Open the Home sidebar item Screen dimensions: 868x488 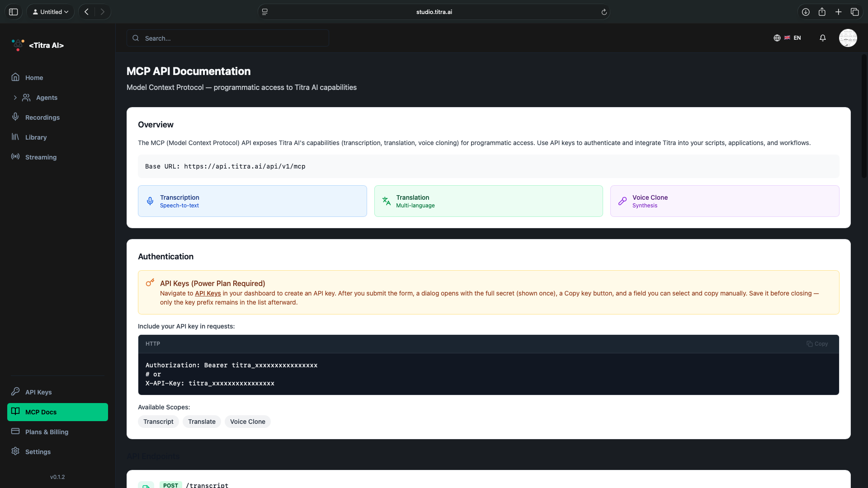[x=57, y=78]
